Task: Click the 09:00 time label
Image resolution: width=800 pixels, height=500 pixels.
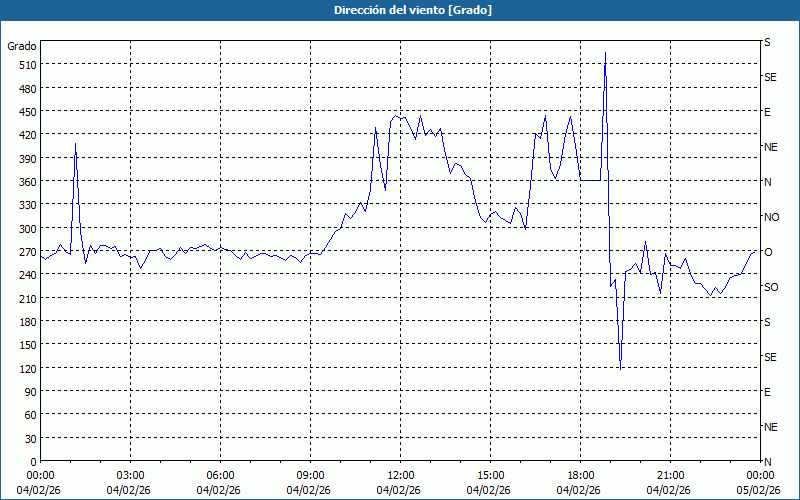Action: (310, 475)
